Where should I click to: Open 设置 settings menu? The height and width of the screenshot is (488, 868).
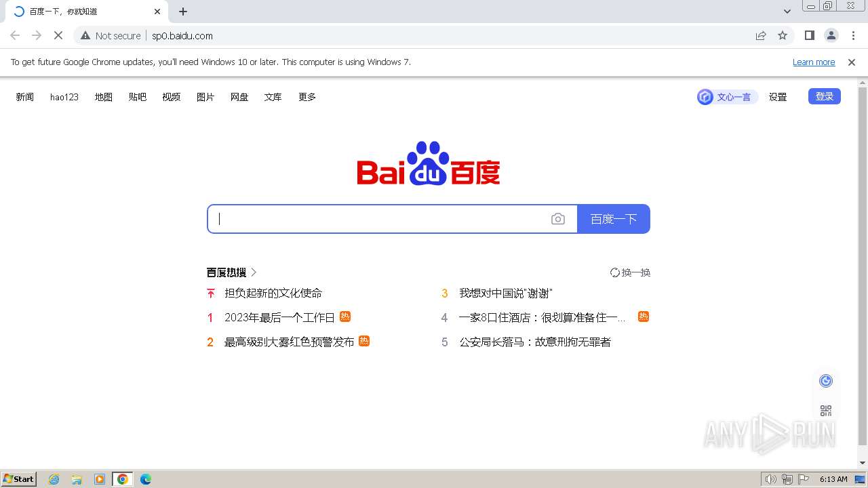[778, 97]
